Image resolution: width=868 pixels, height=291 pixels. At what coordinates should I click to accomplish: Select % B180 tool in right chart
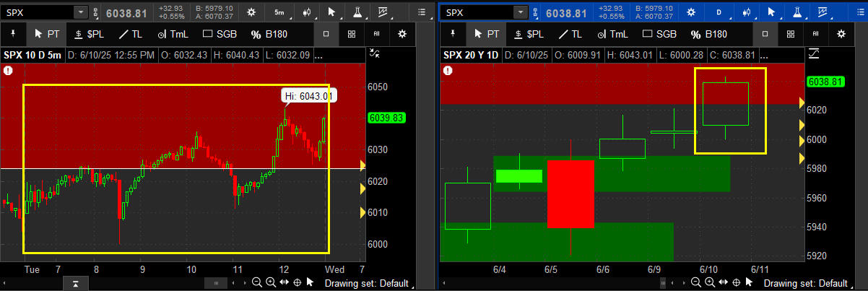[x=709, y=33]
